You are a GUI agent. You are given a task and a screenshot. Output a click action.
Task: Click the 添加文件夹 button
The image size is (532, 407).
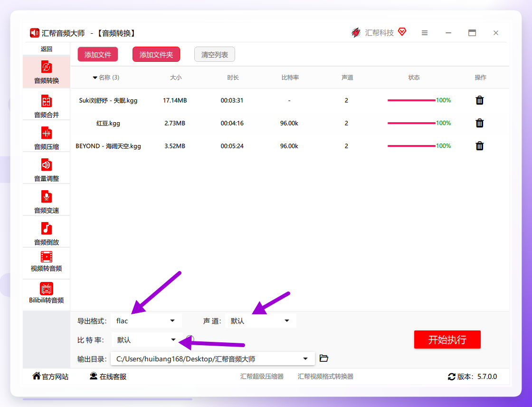click(x=156, y=54)
